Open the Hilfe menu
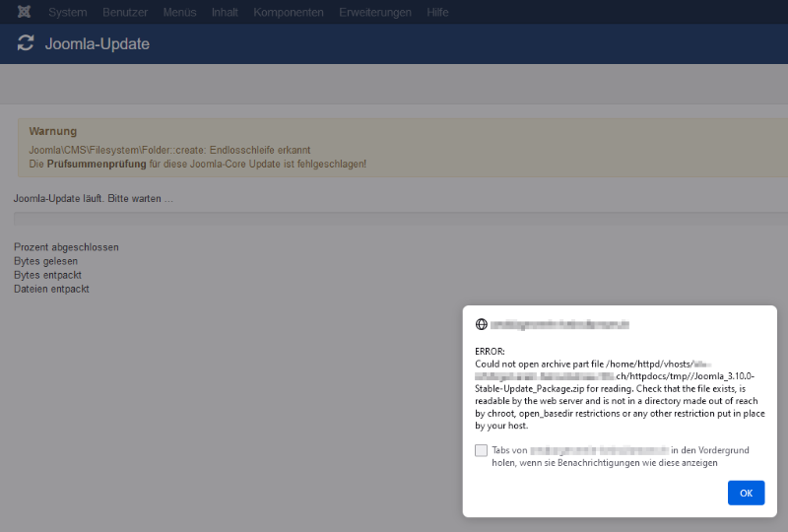Viewport: 788px width, 532px height. 437,12
